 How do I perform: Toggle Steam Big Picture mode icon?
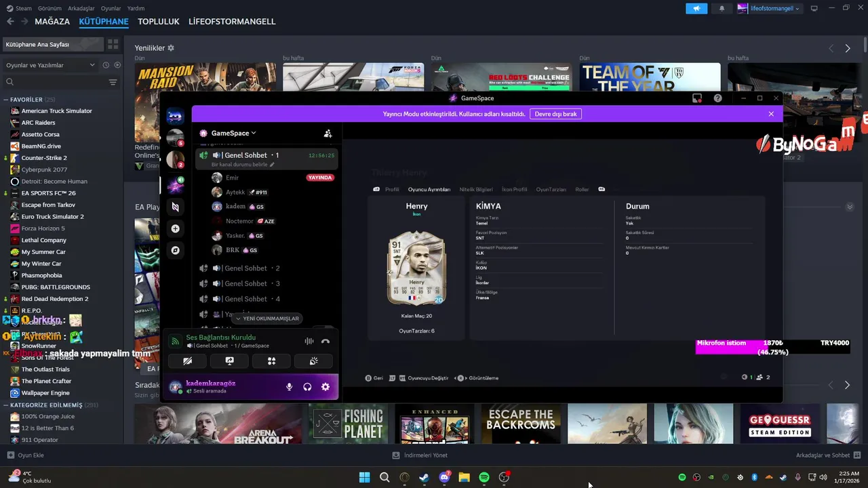point(814,9)
